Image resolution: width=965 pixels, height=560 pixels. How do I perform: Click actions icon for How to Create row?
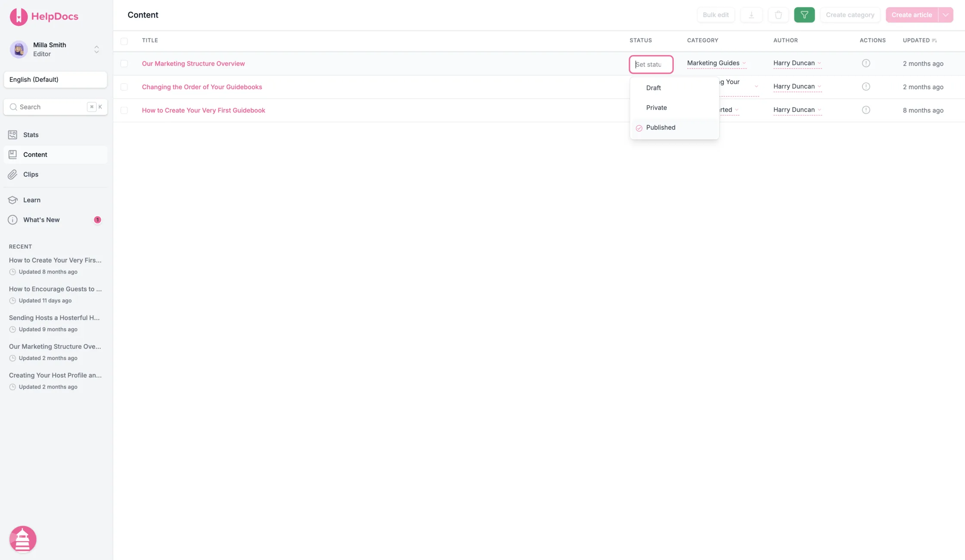pos(866,110)
